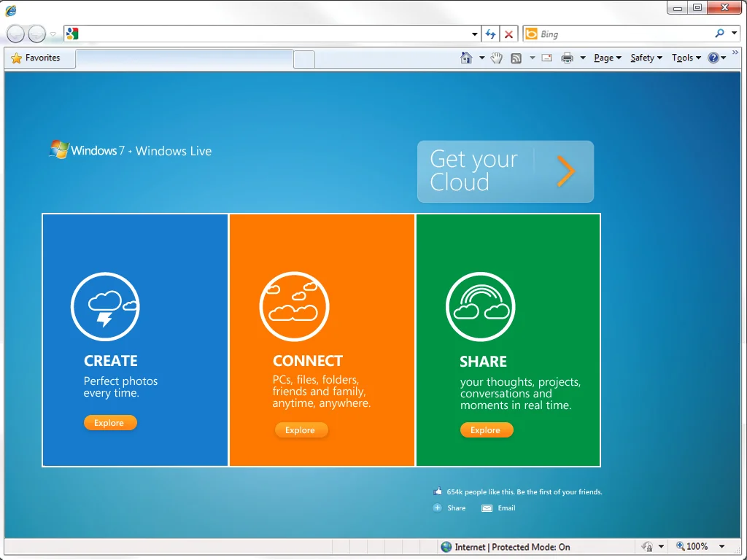Click the hand pan tool icon
Viewport: 747px width, 560px height.
click(x=496, y=58)
